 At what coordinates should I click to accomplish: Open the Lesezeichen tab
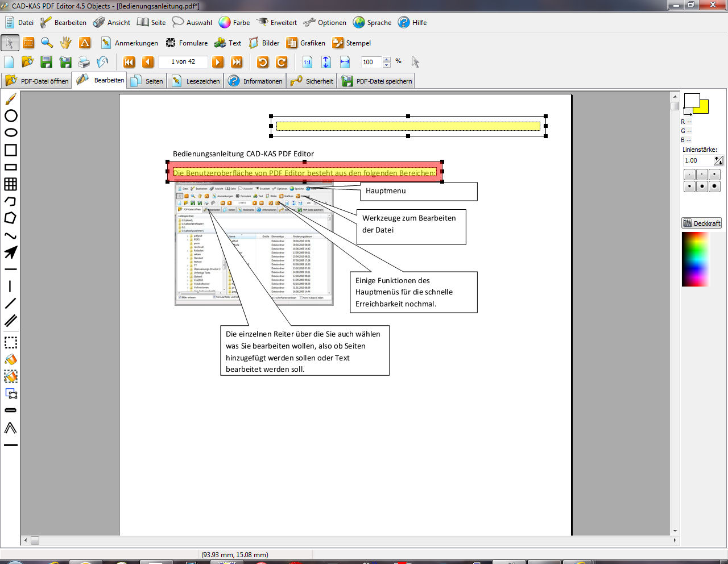coord(196,81)
